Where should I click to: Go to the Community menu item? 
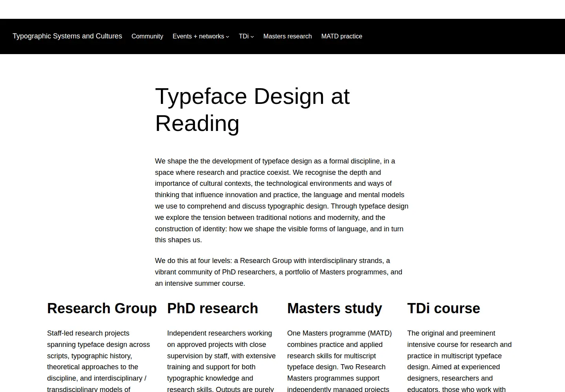[147, 36]
